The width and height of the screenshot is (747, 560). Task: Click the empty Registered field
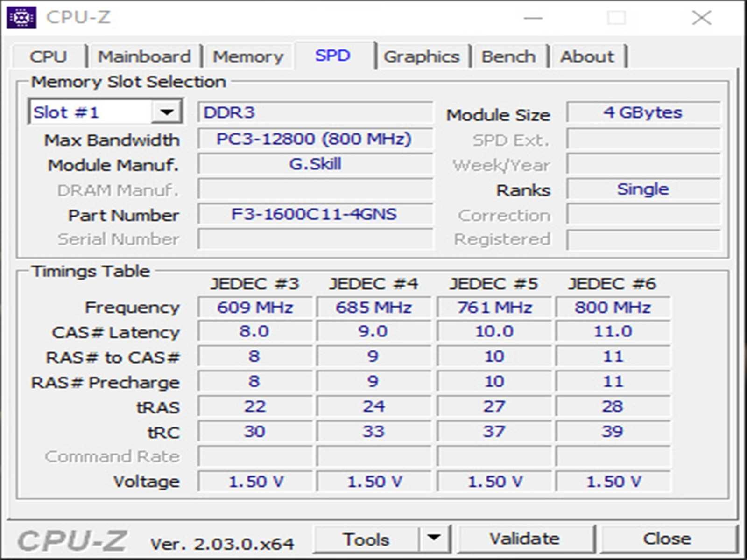(x=643, y=239)
